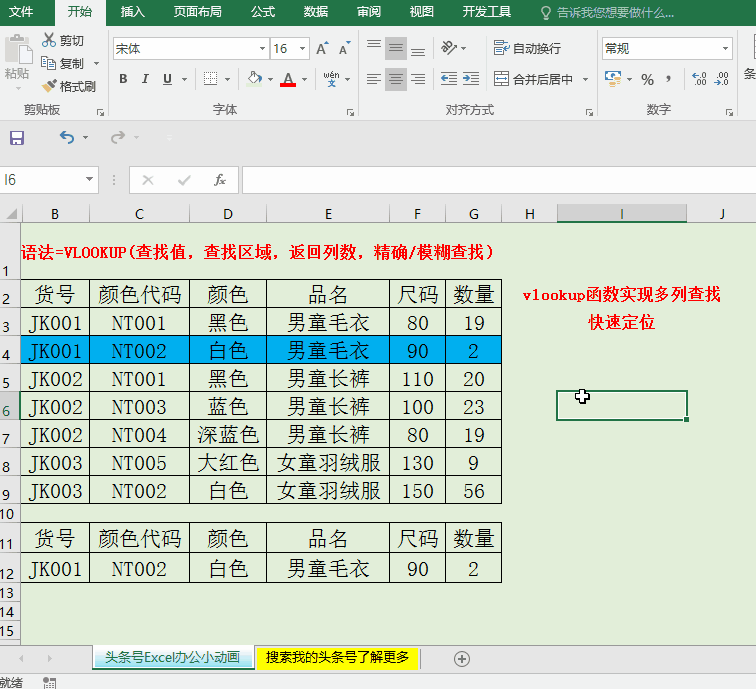Screen dimensions: 756x689
Task: Click the select-all corner triangle
Action: pos(11,214)
